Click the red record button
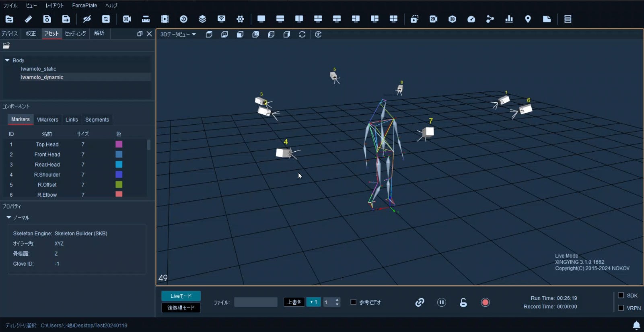 (485, 302)
